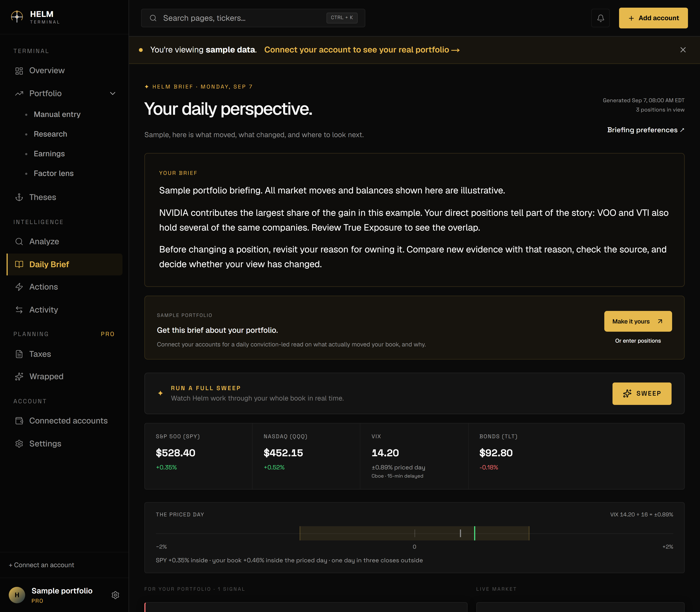Click the Overview grid icon
This screenshot has width=700, height=612.
coord(19,71)
